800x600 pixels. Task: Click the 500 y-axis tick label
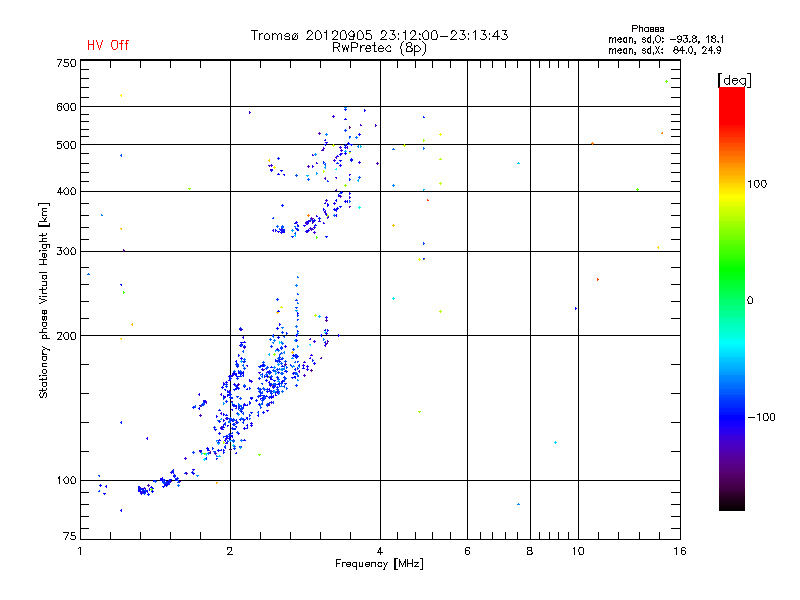click(x=66, y=145)
